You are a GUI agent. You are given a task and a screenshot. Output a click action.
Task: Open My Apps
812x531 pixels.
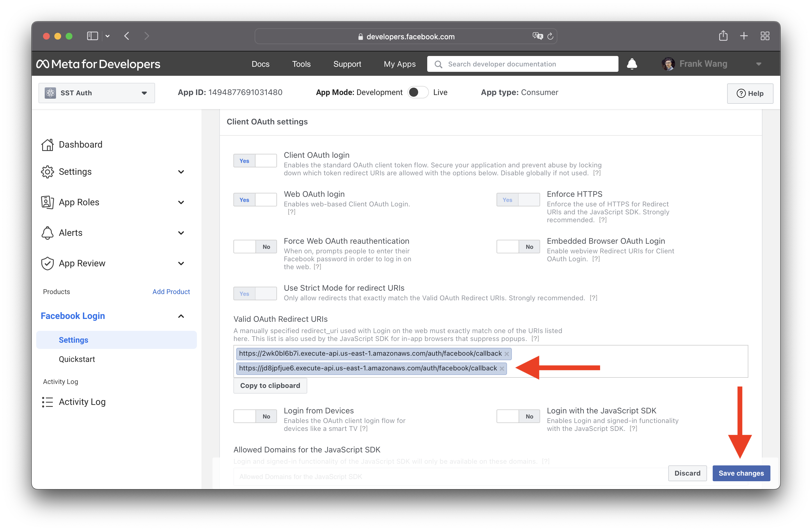(x=399, y=64)
